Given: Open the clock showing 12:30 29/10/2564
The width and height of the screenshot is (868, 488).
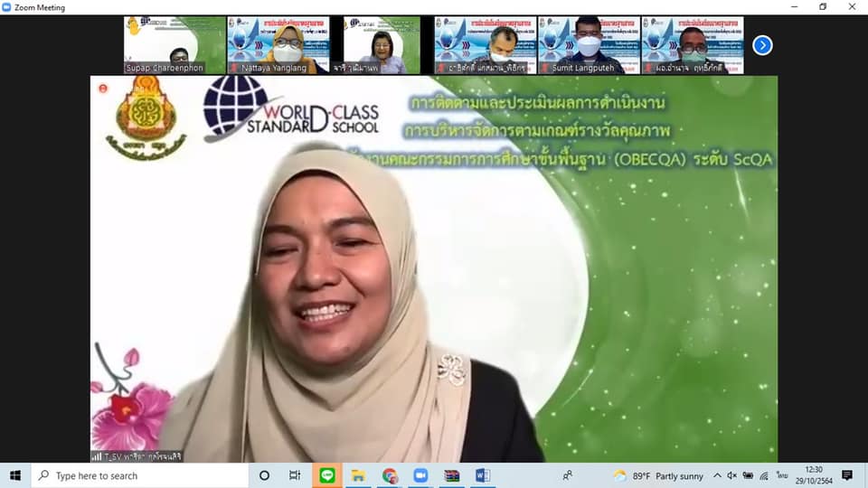Looking at the screenshot, I should [814, 476].
